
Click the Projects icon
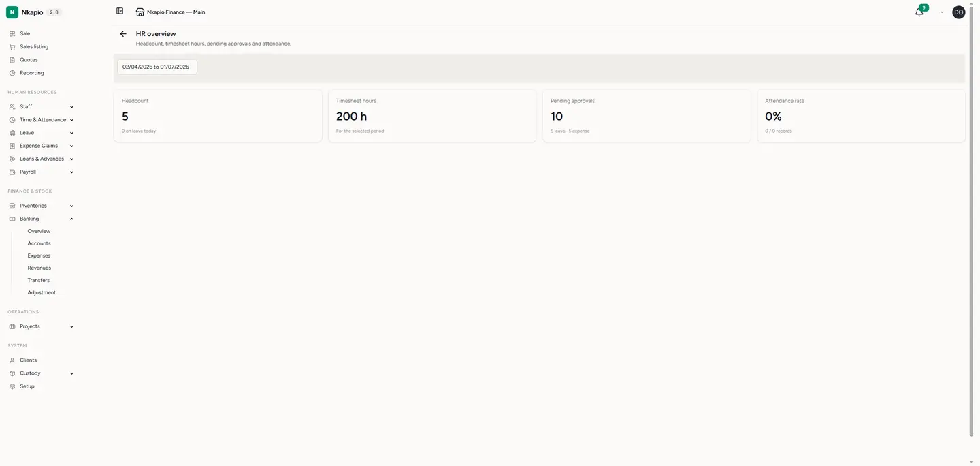(12, 326)
